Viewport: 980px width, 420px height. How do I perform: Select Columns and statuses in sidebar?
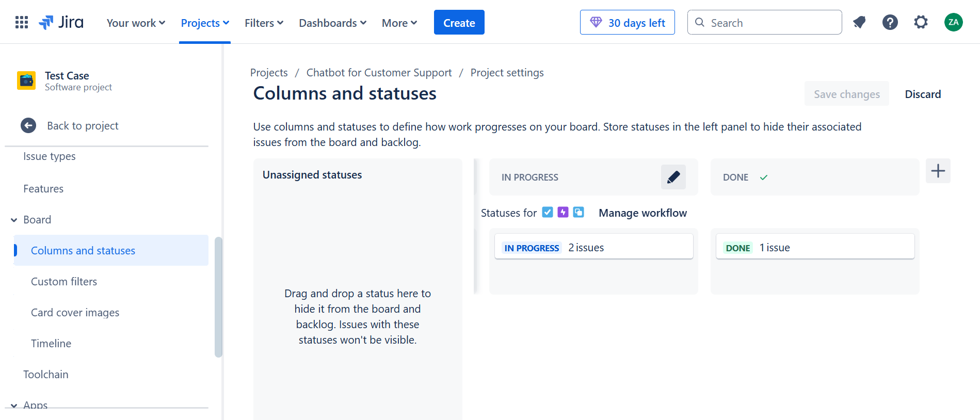pos(111,250)
